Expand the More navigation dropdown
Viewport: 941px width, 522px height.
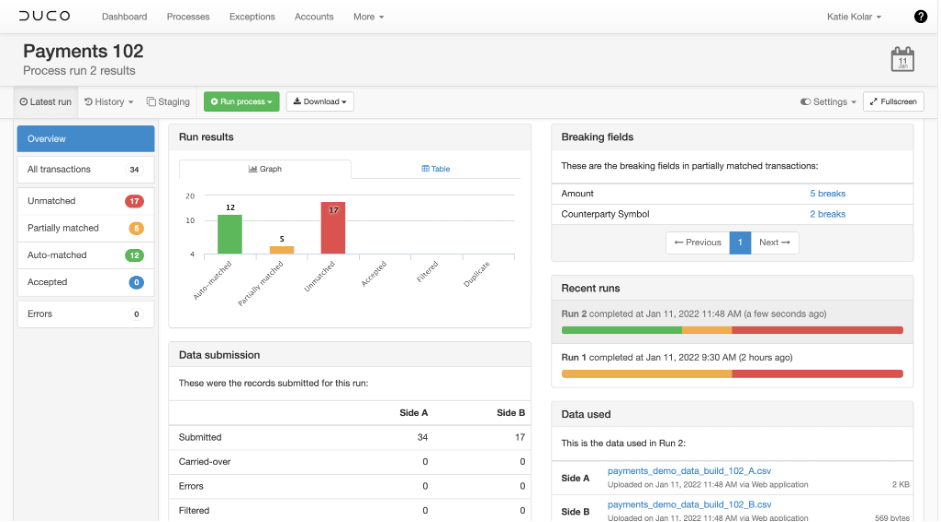368,17
